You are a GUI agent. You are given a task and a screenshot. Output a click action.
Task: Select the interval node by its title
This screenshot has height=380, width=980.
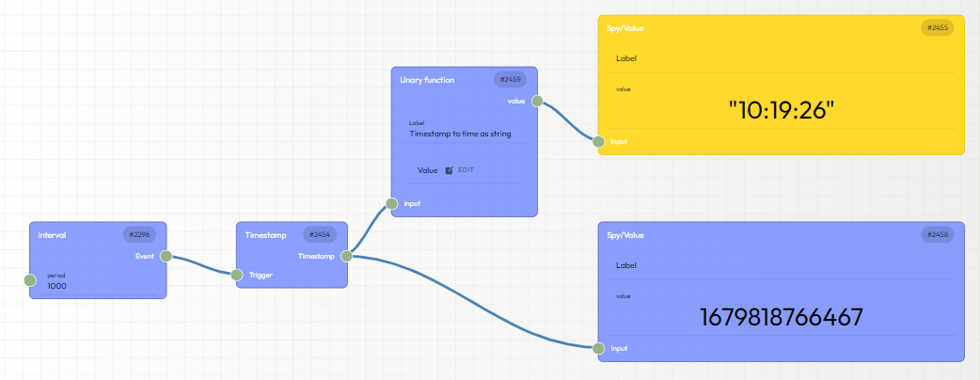tap(53, 235)
